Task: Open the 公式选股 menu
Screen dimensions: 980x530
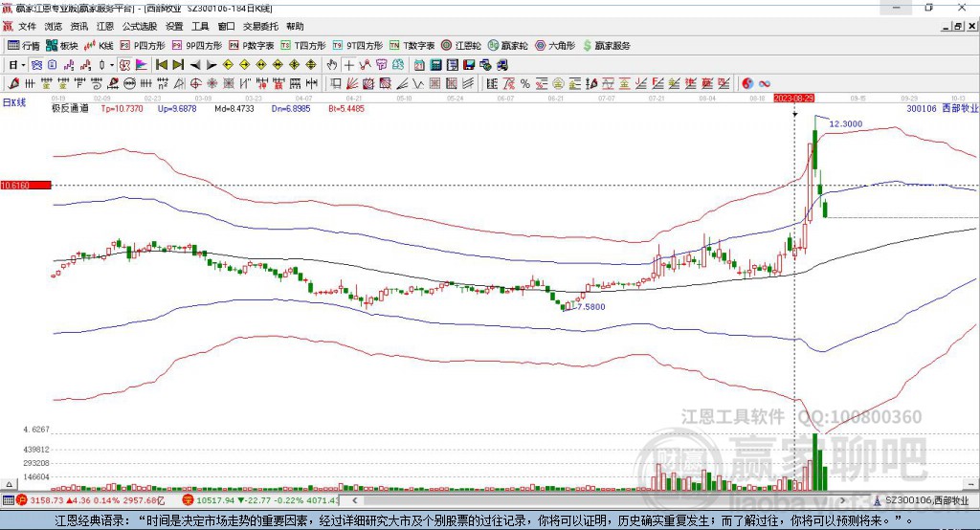Action: [x=140, y=26]
